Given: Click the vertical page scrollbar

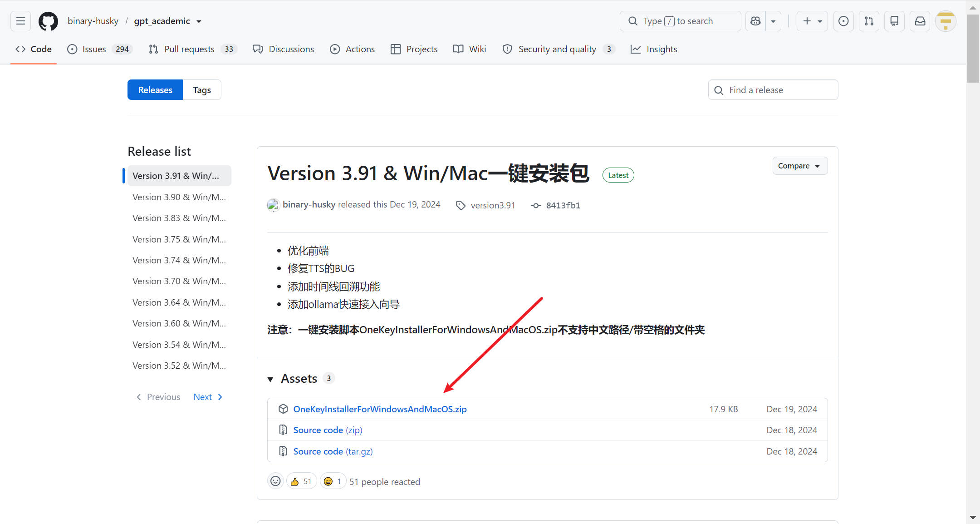Looking at the screenshot, I should [x=973, y=49].
